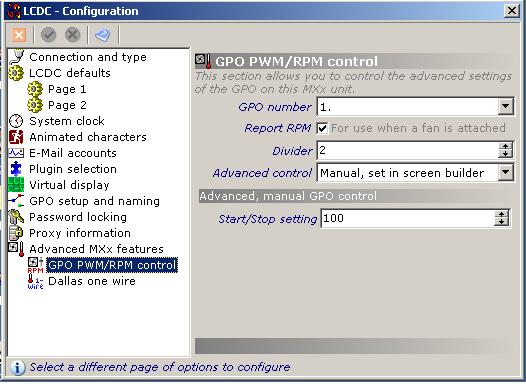Close the LCDC Configuration window
The width and height of the screenshot is (526, 384).
point(512,11)
